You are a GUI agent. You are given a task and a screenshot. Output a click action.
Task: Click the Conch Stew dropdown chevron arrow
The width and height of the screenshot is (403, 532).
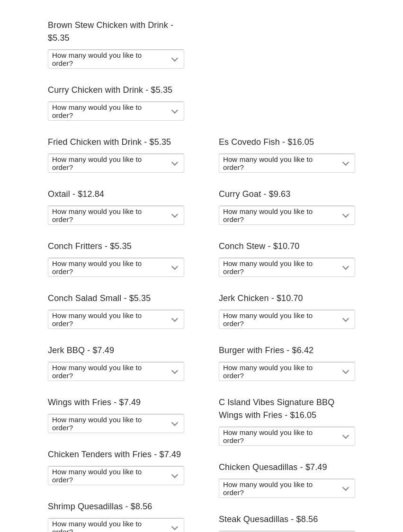(x=346, y=268)
